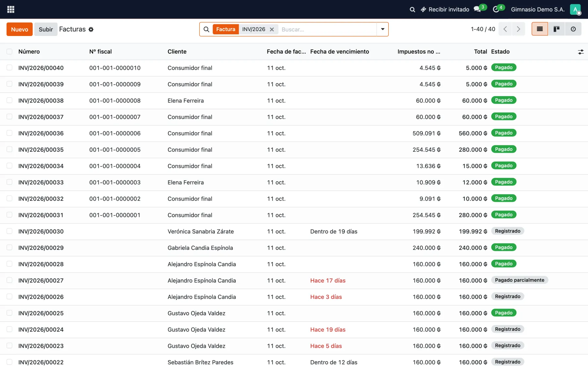
Task: Click the Factura filter facet label
Action: click(x=225, y=29)
